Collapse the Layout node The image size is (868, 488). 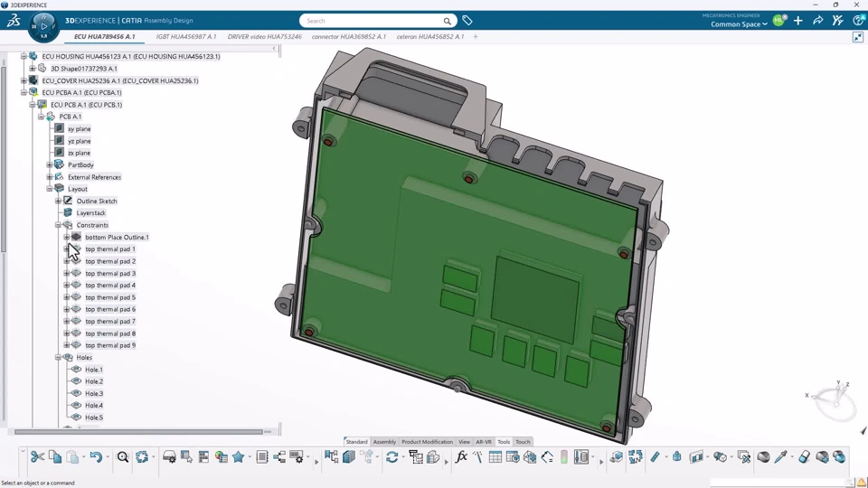(49, 189)
